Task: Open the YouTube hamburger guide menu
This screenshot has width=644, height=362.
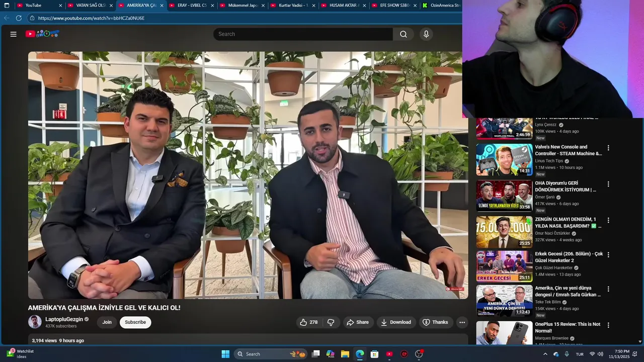Action: (x=14, y=34)
